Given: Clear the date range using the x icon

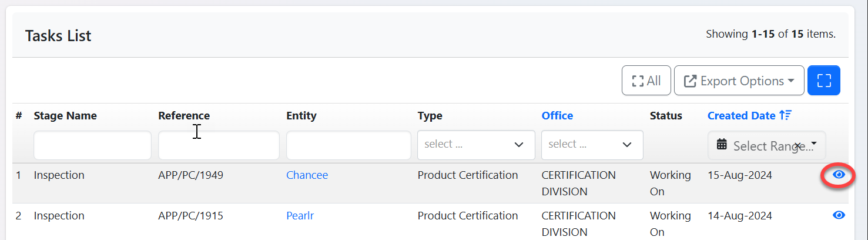Looking at the screenshot, I should click(797, 145).
